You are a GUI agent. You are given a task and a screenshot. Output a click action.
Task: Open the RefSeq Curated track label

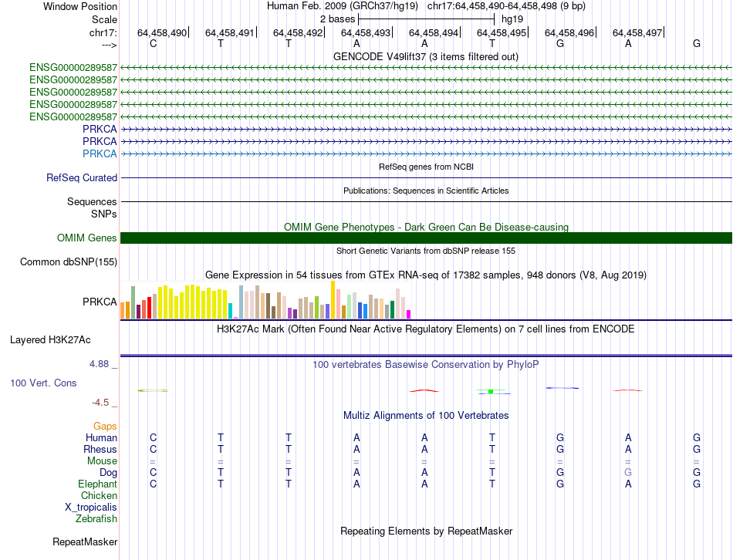pyautogui.click(x=82, y=178)
